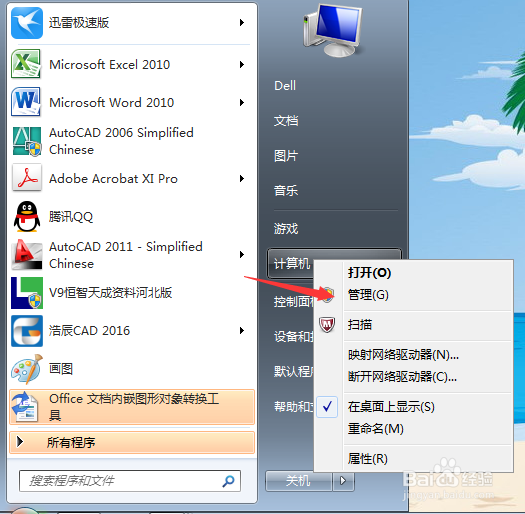Launch the V9恒智天成资料河北版 icon
Image resolution: width=525 pixels, height=514 pixels.
tap(27, 293)
